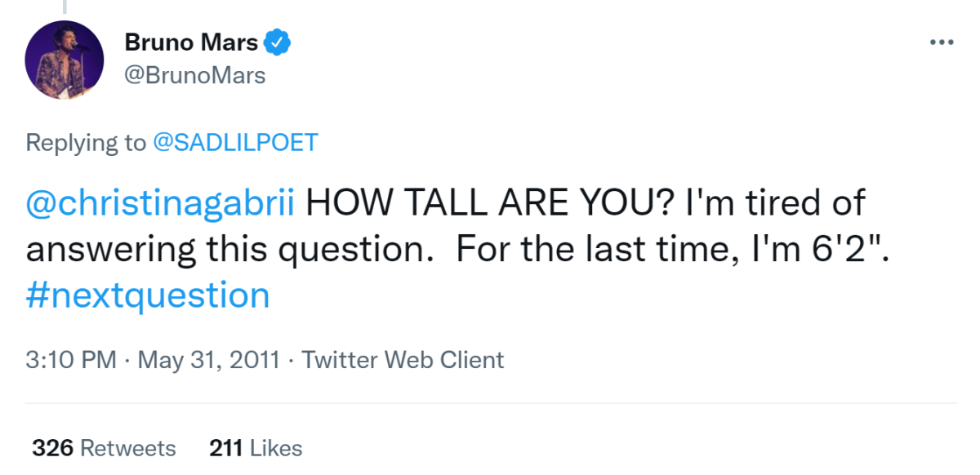980x475 pixels.
Task: Open the Twitter Web Client source link
Action: point(403,360)
